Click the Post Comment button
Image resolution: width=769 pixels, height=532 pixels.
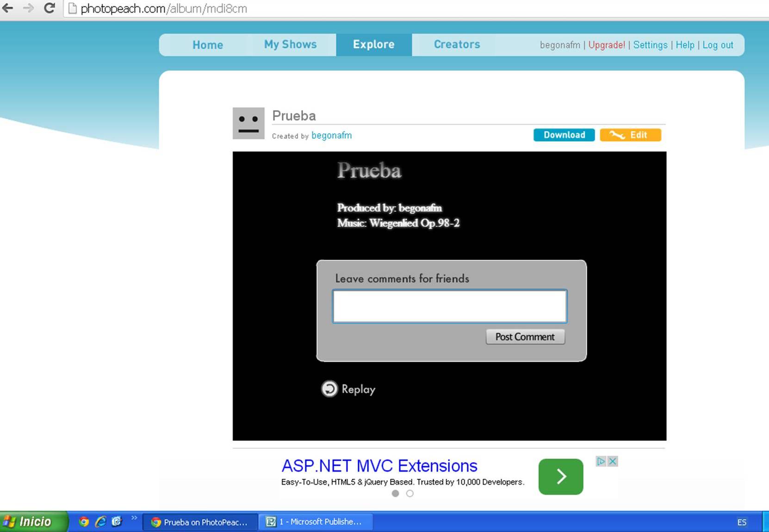tap(525, 337)
